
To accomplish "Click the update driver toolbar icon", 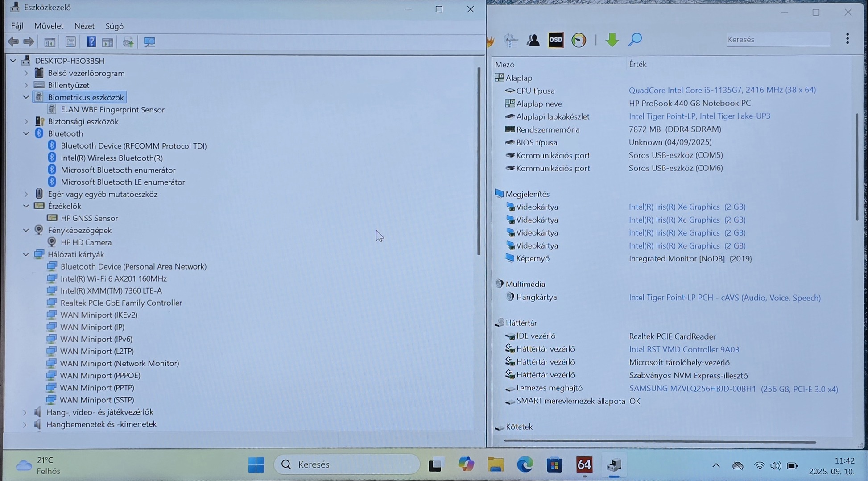I will pos(128,42).
